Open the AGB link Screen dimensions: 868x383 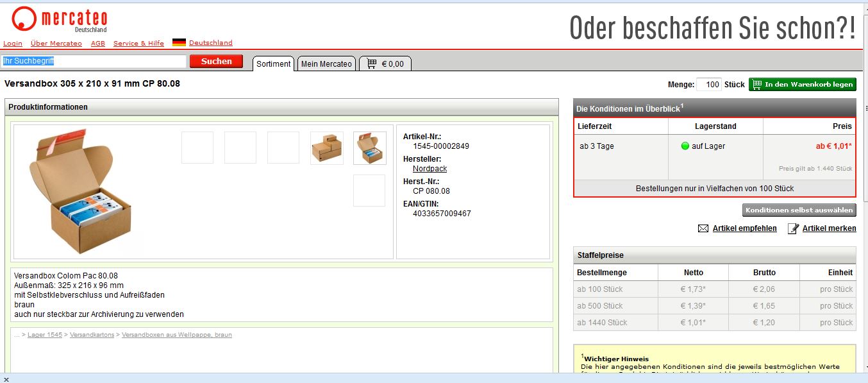(x=98, y=44)
